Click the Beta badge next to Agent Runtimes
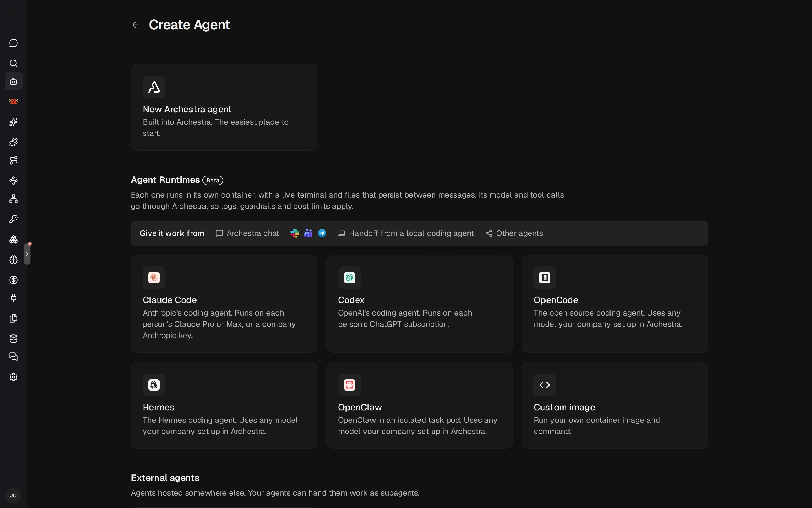 click(x=213, y=180)
